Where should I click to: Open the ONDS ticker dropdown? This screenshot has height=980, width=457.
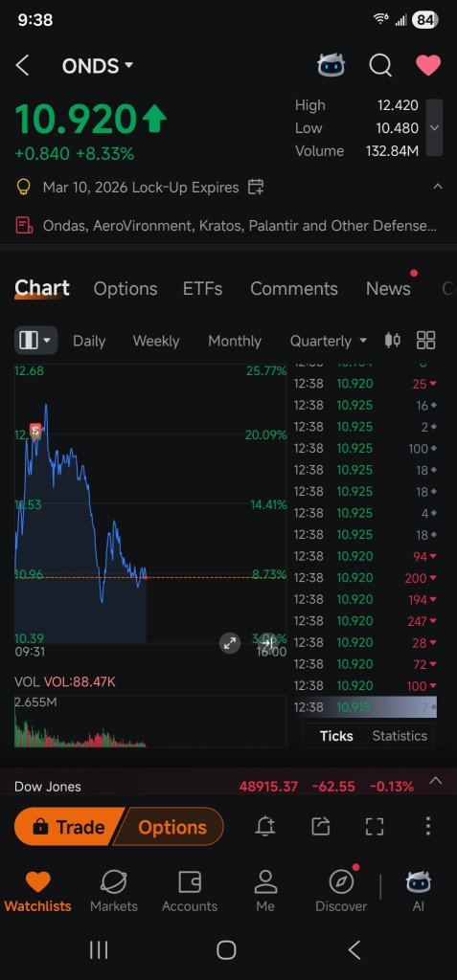pos(98,66)
